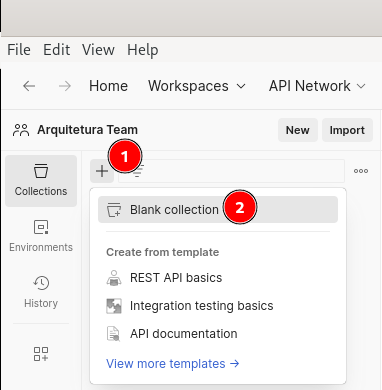Expand the Workspaces dropdown
The image size is (382, 390).
(x=197, y=86)
